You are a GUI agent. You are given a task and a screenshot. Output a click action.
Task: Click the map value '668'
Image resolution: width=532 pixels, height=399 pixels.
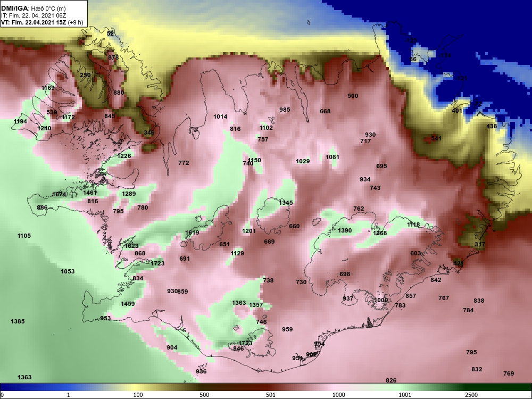pyautogui.click(x=325, y=111)
